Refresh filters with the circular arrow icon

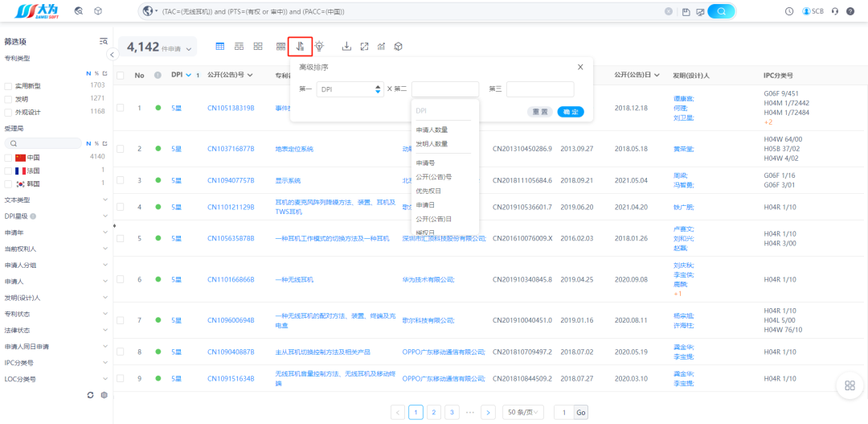(x=91, y=395)
